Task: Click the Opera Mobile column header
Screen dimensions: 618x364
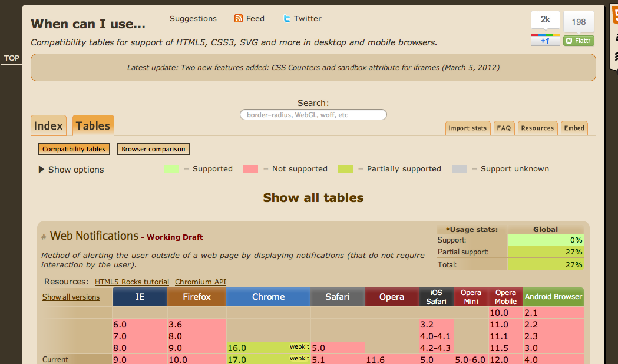Action: (505, 297)
